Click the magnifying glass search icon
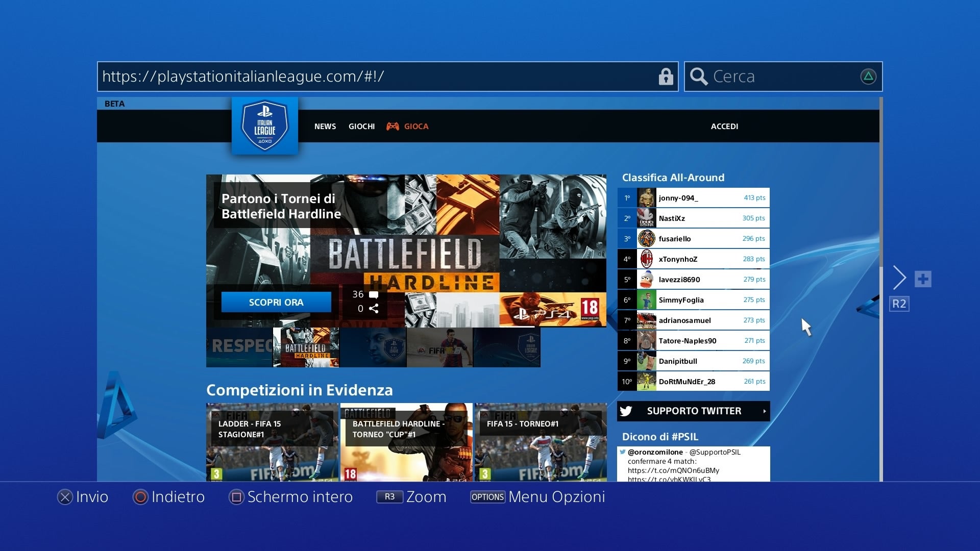Image resolution: width=980 pixels, height=551 pixels. (699, 77)
